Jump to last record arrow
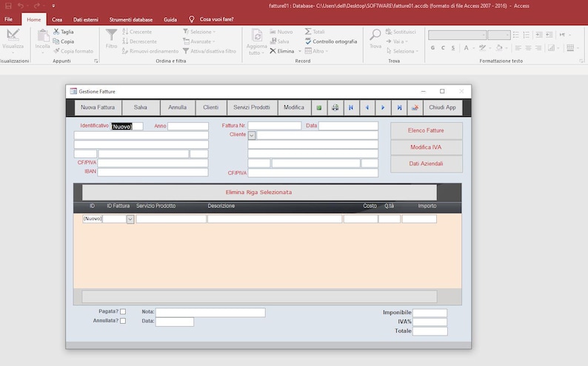Image resolution: width=588 pixels, height=366 pixels. click(x=399, y=107)
